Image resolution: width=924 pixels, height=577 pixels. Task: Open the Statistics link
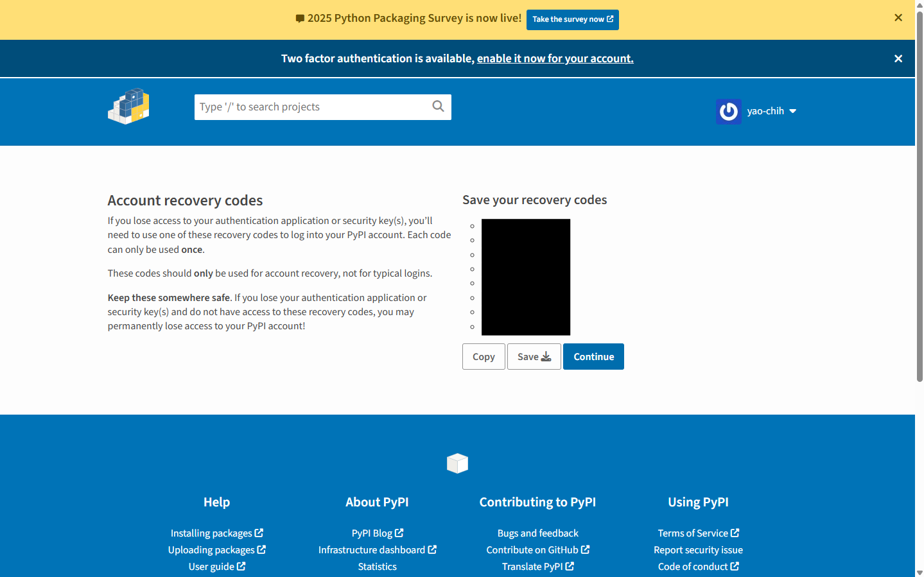click(378, 567)
